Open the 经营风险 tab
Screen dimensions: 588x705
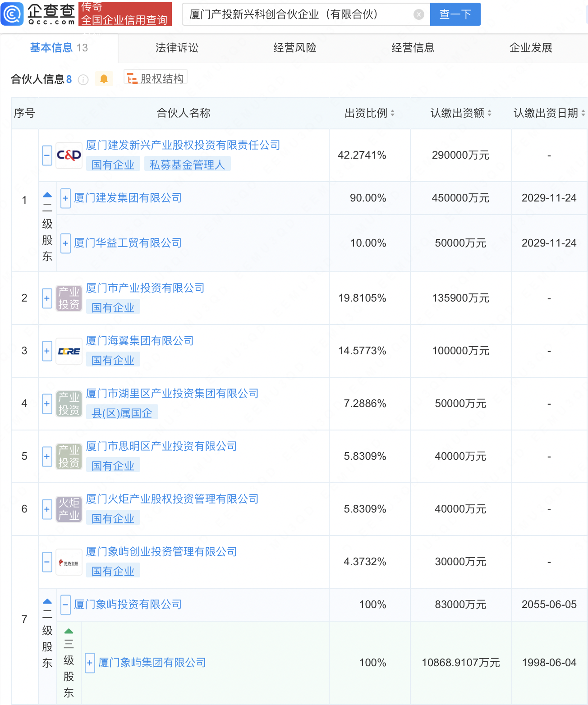pos(295,48)
